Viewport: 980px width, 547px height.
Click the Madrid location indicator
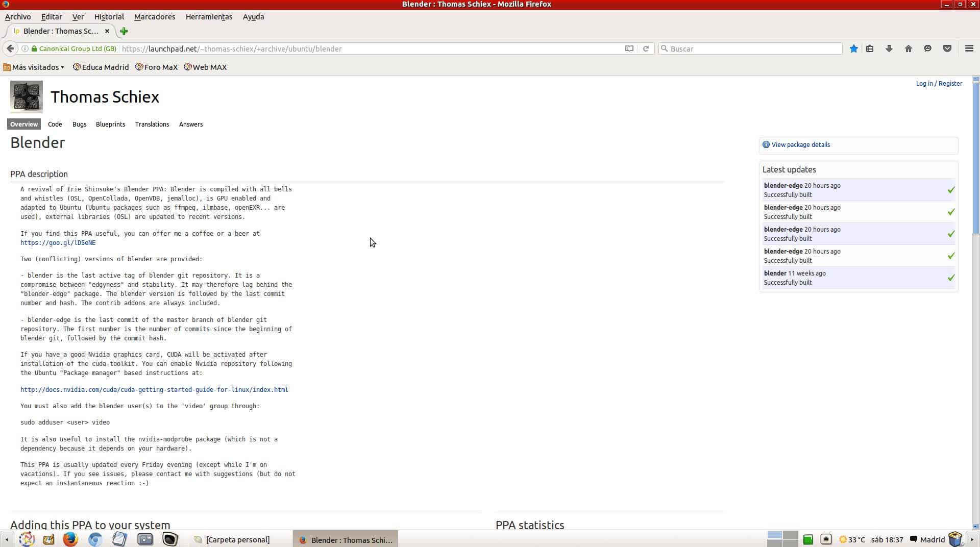[x=927, y=539]
